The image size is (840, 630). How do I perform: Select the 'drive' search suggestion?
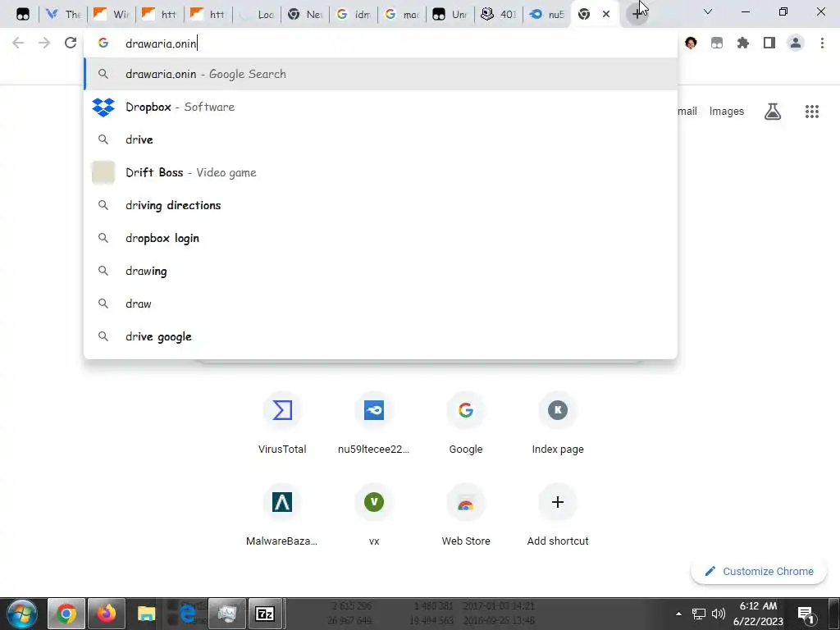[381, 139]
